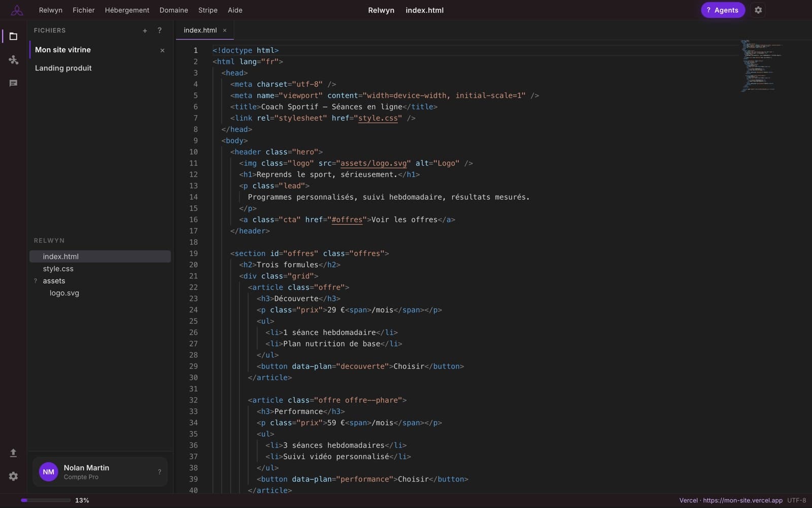812x508 pixels.
Task: Click line number 19 in the gutter
Action: pos(193,253)
